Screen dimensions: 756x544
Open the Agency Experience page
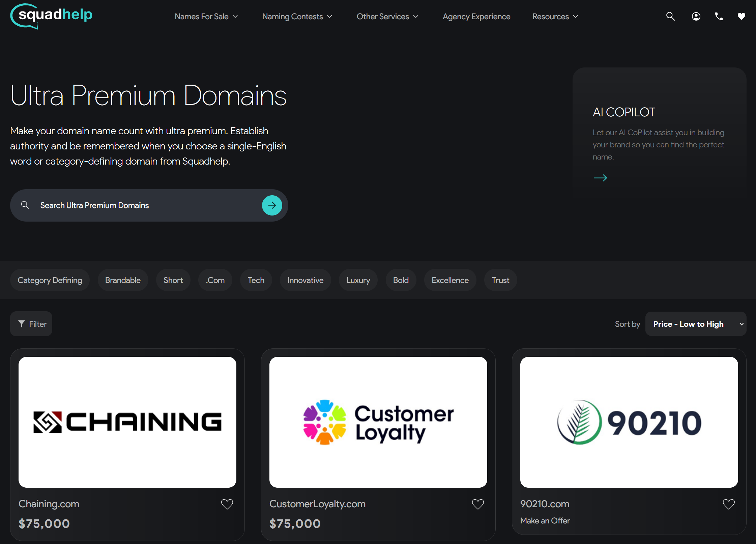[476, 17]
